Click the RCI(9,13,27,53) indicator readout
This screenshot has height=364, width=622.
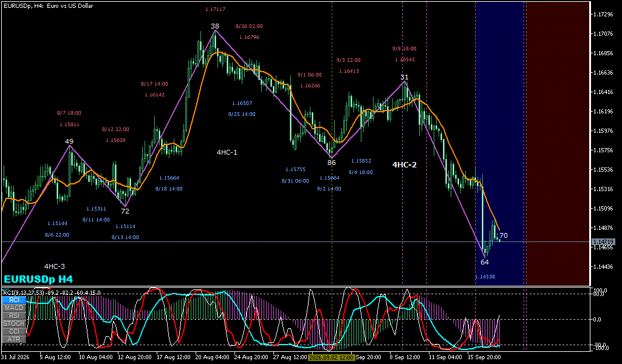[x=52, y=292]
